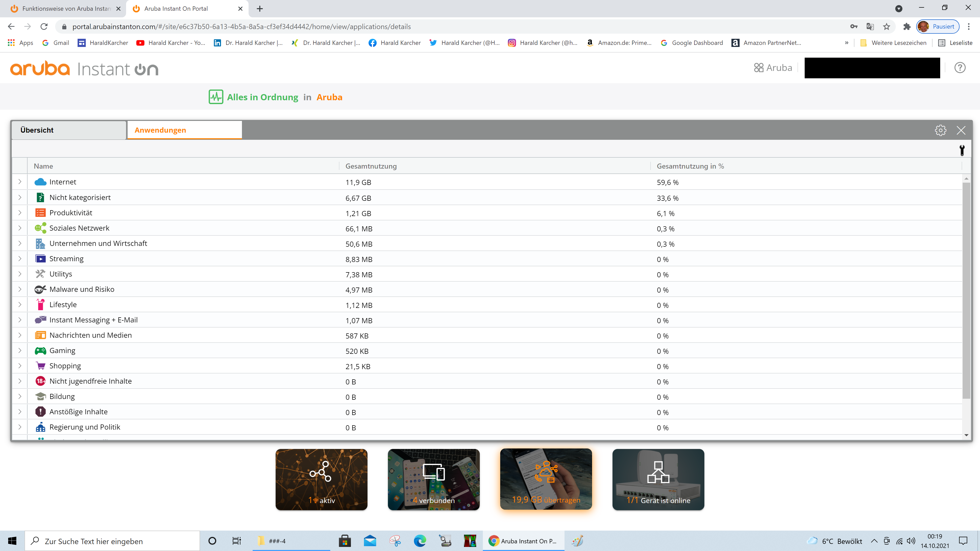Click the green health status icon

click(216, 97)
